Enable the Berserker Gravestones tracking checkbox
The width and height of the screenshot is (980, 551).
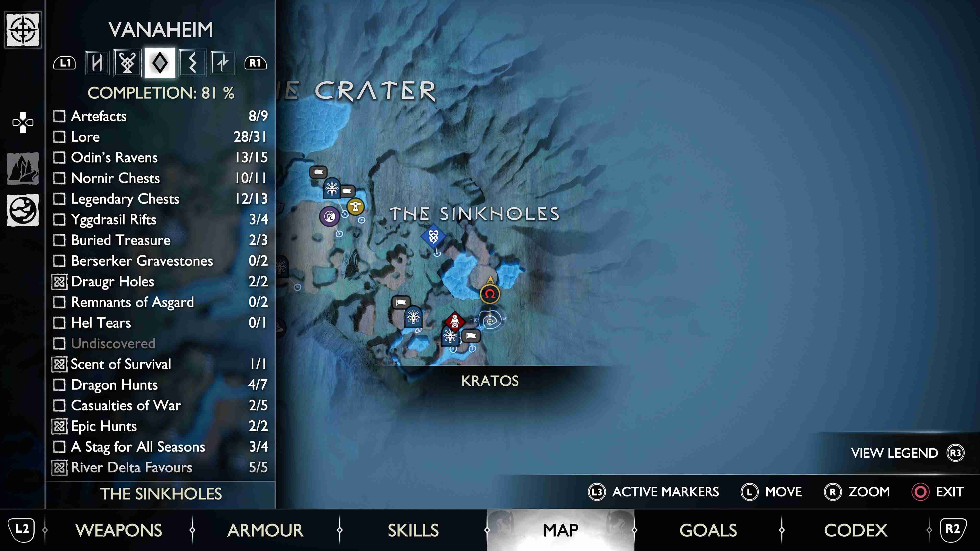[59, 261]
